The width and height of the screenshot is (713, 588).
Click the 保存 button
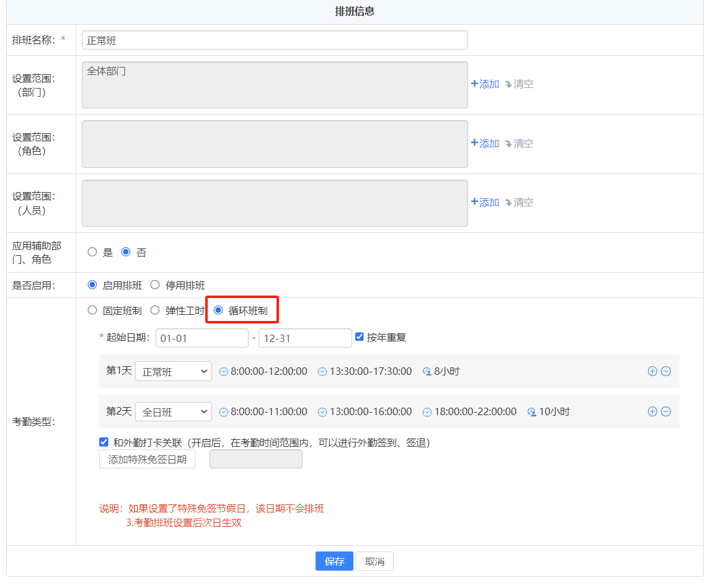pyautogui.click(x=334, y=561)
